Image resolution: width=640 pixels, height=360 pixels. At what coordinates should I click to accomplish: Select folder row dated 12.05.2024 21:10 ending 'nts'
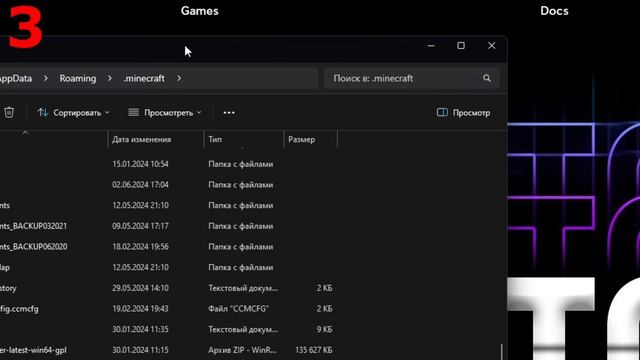point(169,205)
